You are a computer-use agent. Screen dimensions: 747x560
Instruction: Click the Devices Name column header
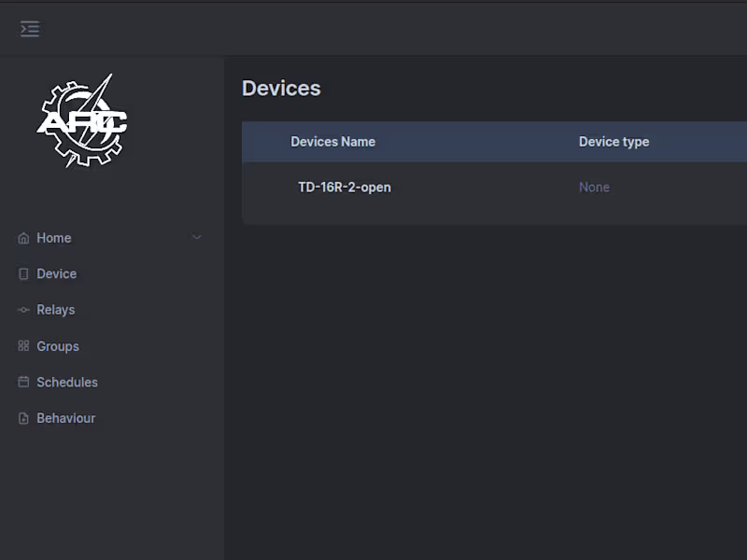pos(333,142)
